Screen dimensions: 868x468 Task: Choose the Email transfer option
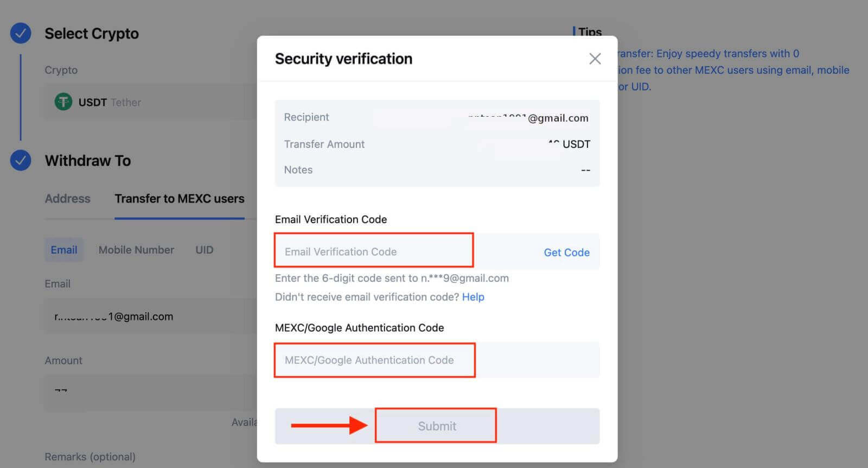click(64, 250)
